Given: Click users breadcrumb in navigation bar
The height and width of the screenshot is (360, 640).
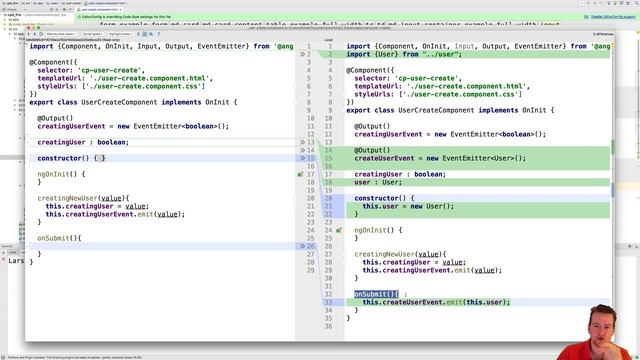Looking at the screenshot, I should (x=52, y=3).
